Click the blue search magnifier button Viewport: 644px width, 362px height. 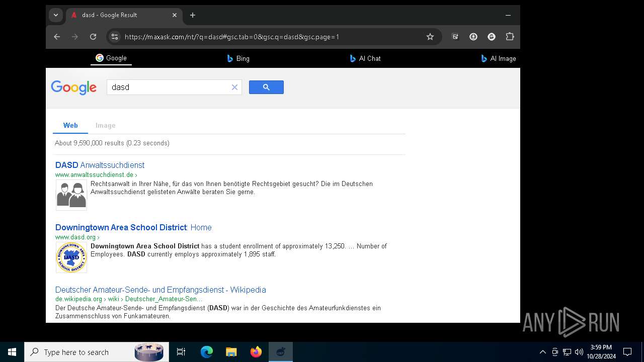[266, 87]
